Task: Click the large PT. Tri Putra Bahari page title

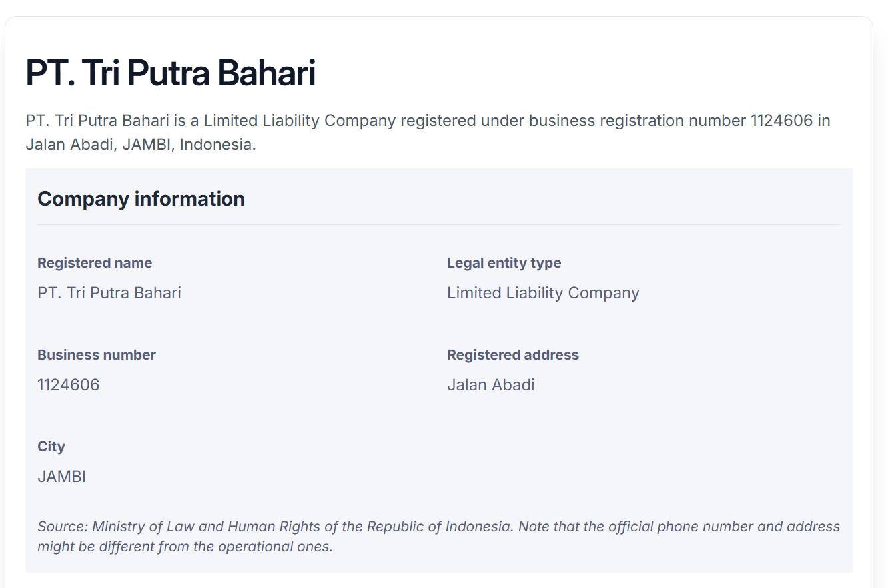Action: coord(171,73)
